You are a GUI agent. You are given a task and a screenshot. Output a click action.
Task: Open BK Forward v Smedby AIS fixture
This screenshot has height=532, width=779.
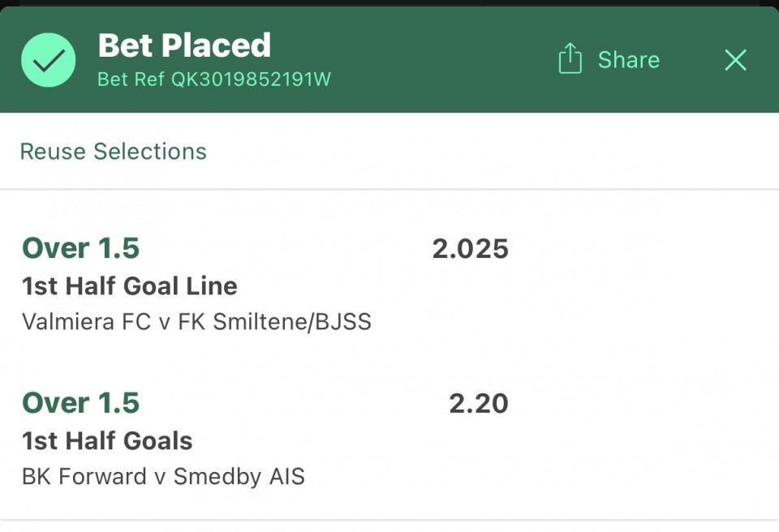pyautogui.click(x=163, y=476)
